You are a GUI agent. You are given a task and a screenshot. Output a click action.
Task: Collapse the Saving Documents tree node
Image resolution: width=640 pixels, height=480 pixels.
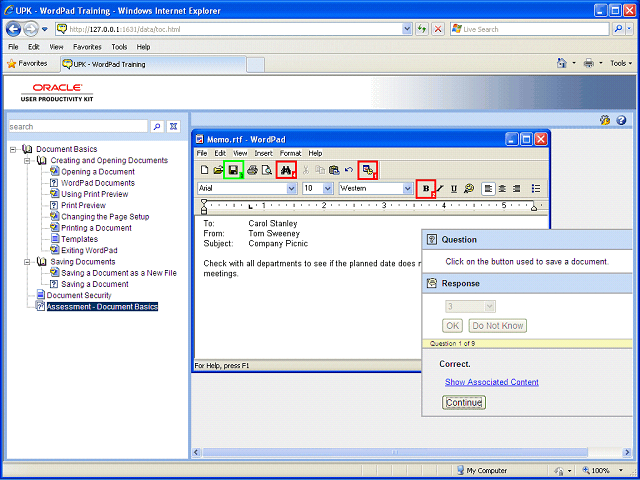click(x=27, y=262)
